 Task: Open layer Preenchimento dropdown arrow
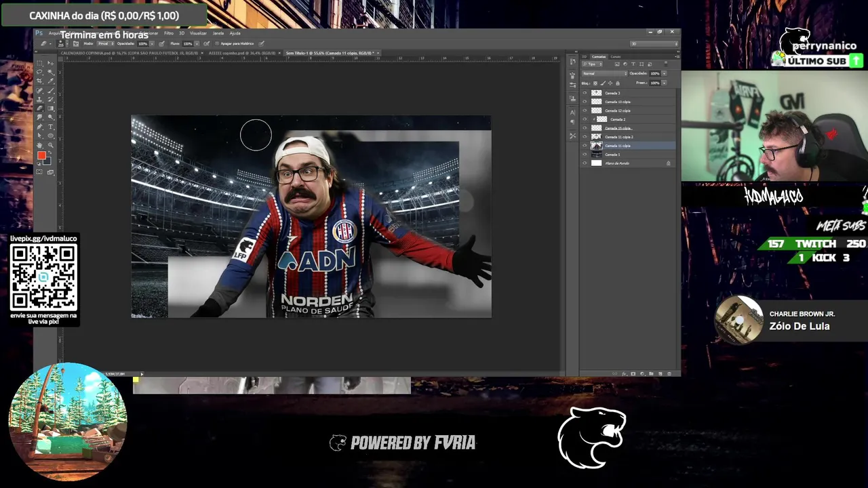[664, 83]
